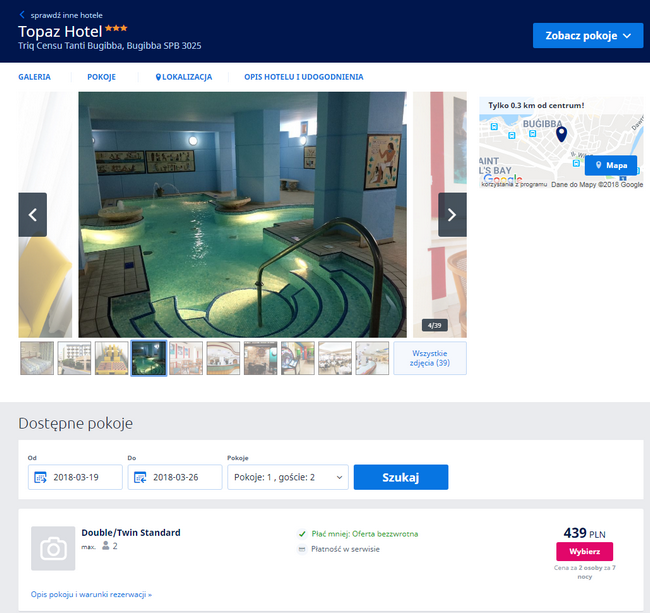
Task: Click the Topaz Hotel title
Action: 60,32
